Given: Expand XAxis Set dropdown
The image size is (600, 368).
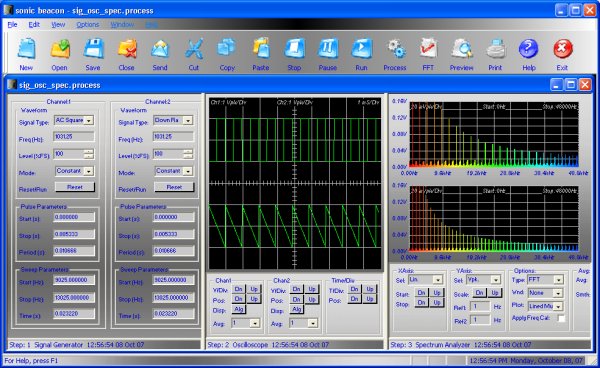Looking at the screenshot, I should coord(438,280).
